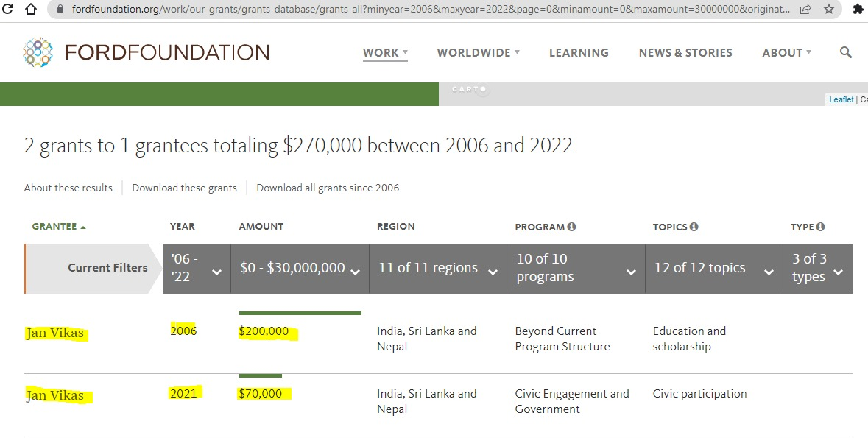Bookmark this page with the star icon

click(829, 10)
